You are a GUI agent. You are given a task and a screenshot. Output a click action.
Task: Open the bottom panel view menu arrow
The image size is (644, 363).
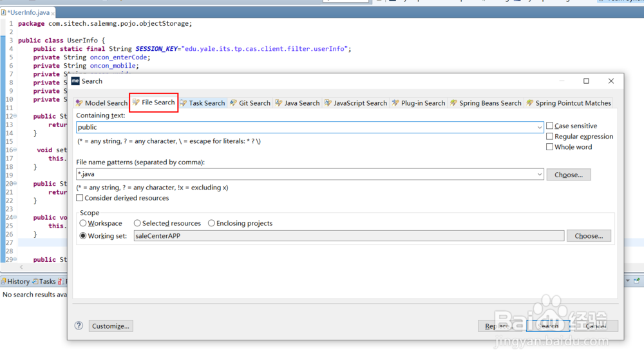tap(627, 280)
